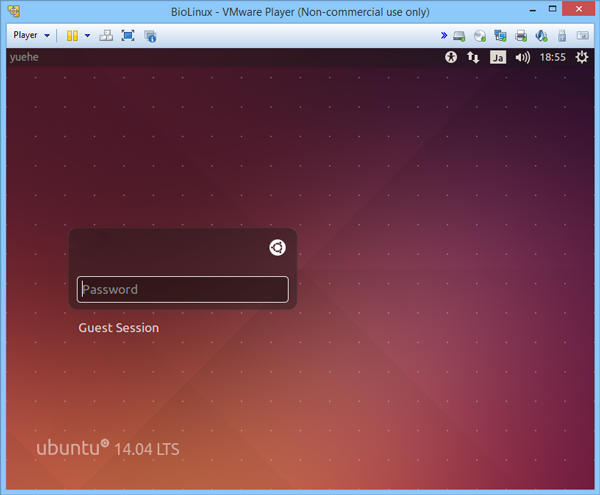Viewport: 600px width, 495px height.
Task: Open the Unity mode icon
Action: coord(150,36)
